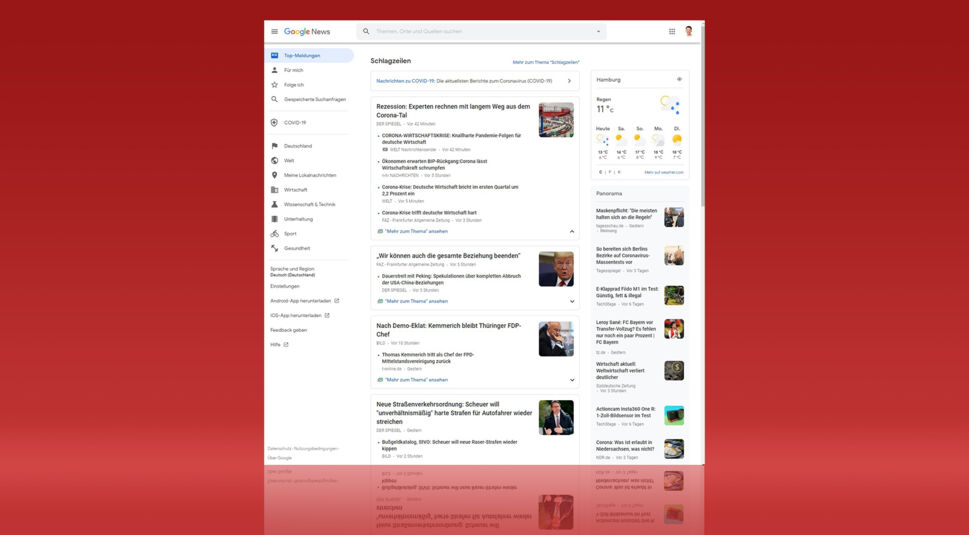Click the Sport bicycle icon
The height and width of the screenshot is (535, 969).
coord(274,234)
